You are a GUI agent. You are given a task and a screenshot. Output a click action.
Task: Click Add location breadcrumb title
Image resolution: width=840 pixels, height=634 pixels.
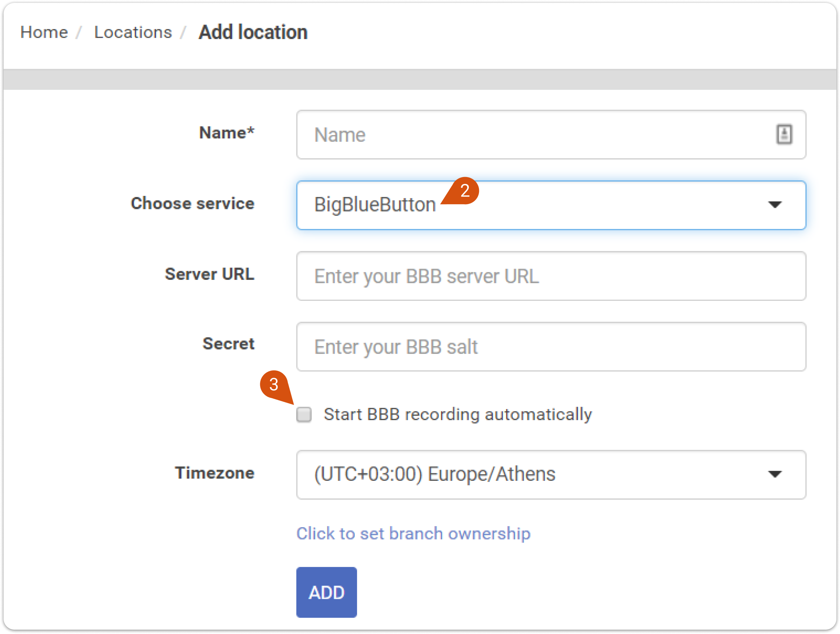coord(253,32)
